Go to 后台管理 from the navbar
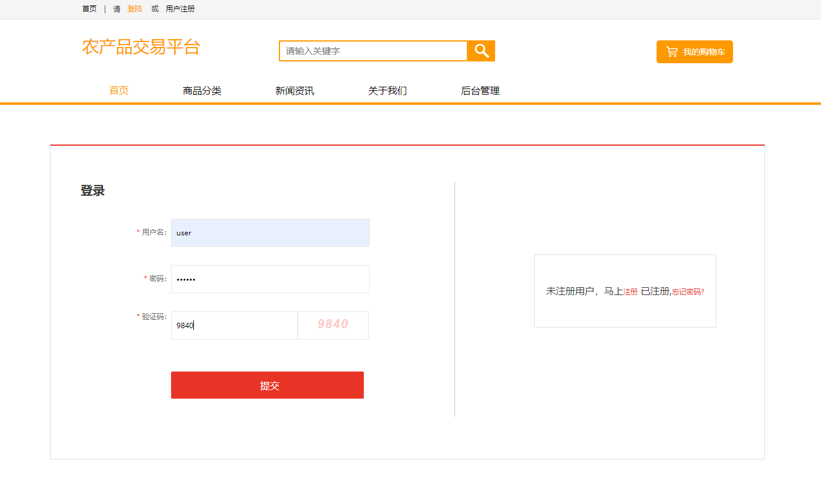 480,90
